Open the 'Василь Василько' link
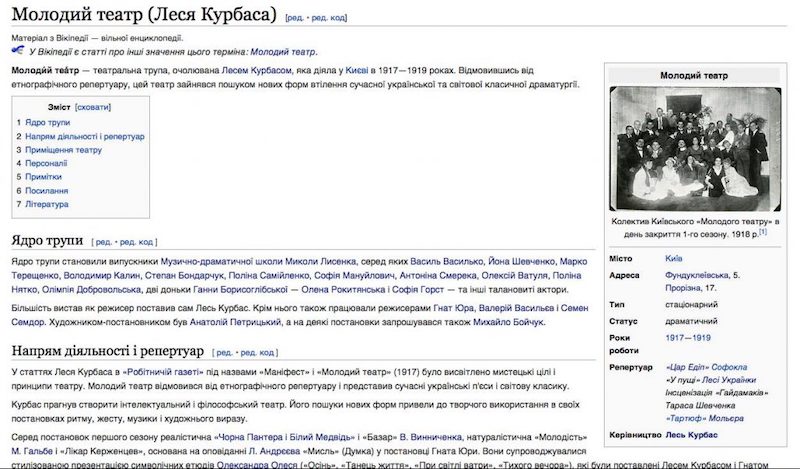Viewport: 800px width, 469px height. point(446,262)
